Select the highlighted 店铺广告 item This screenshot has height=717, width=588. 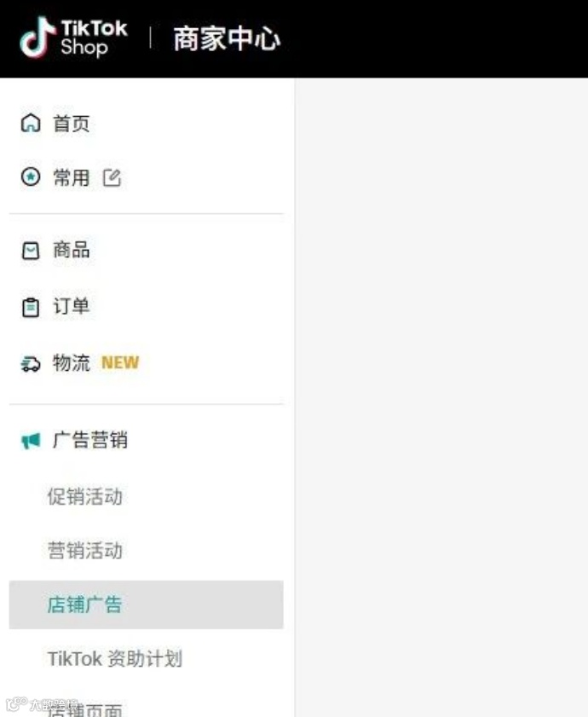pyautogui.click(x=147, y=604)
